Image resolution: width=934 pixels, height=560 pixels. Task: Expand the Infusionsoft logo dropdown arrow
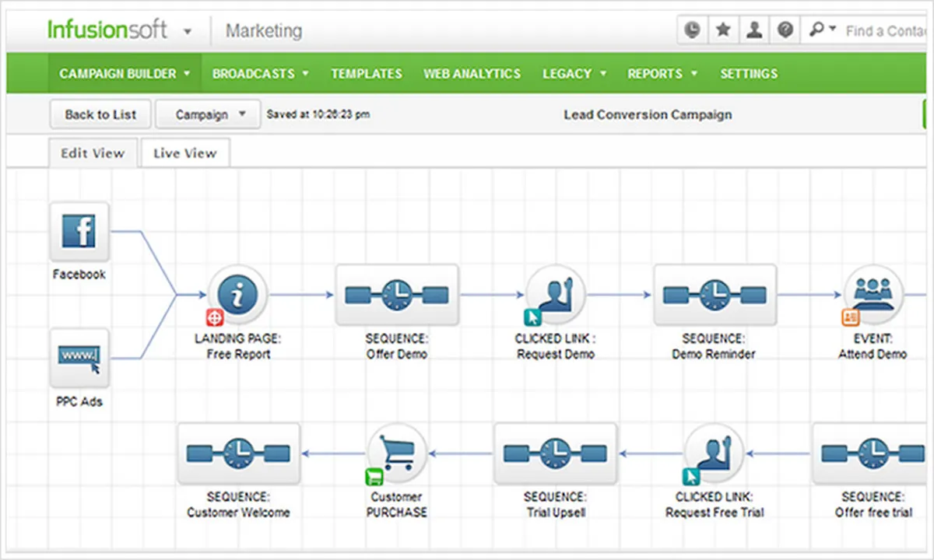187,33
